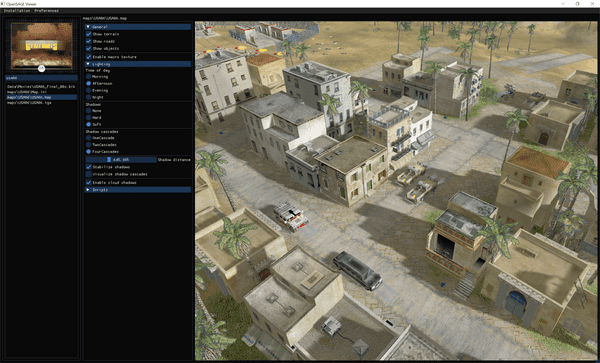Select the Night lighting option

coord(89,97)
